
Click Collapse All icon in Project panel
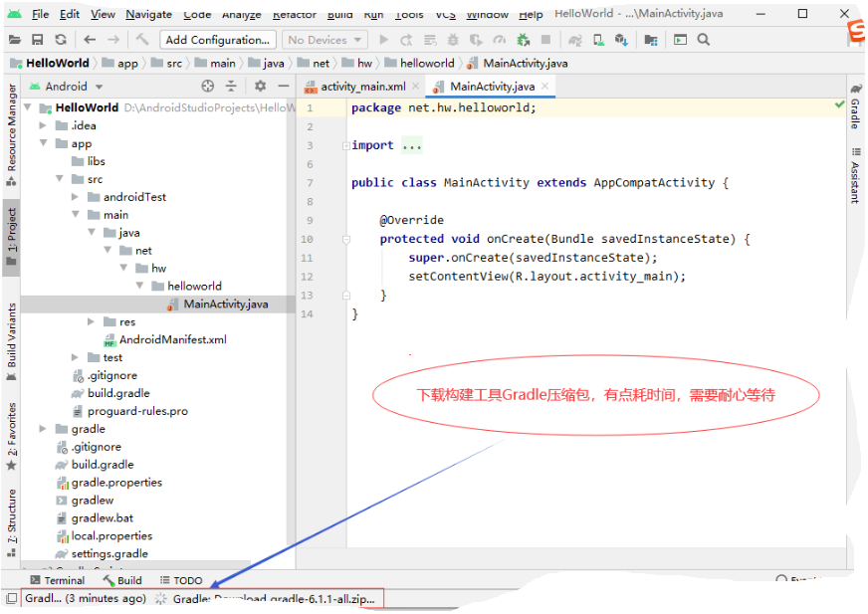click(x=231, y=86)
